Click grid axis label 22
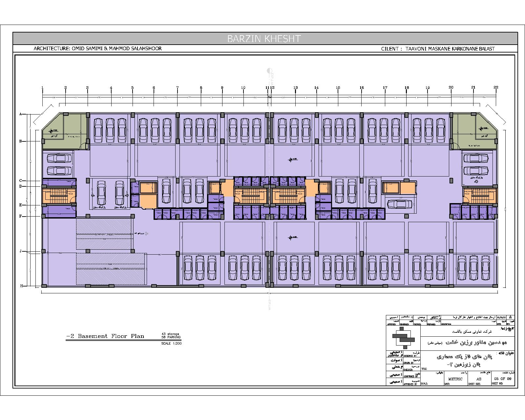 [496, 87]
